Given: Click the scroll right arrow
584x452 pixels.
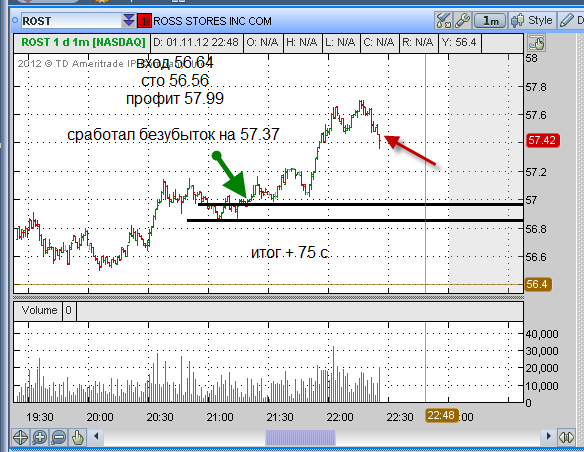Looking at the screenshot, I should (x=548, y=436).
